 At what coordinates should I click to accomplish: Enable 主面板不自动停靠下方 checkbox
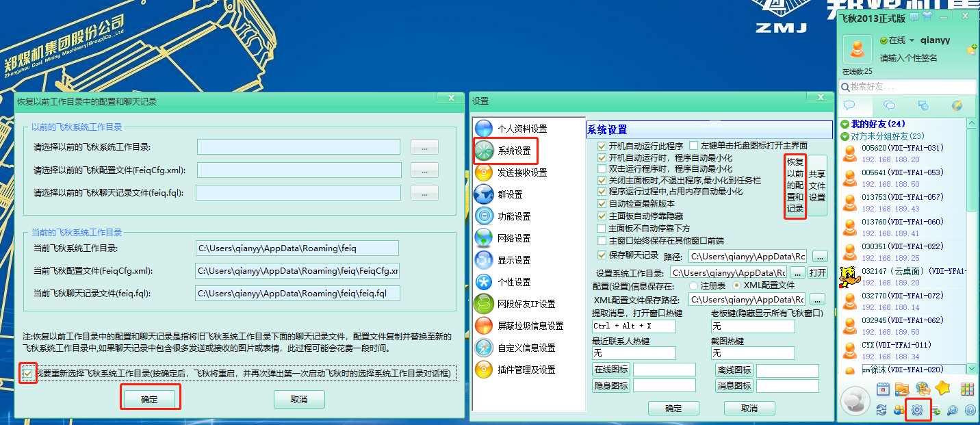(602, 228)
